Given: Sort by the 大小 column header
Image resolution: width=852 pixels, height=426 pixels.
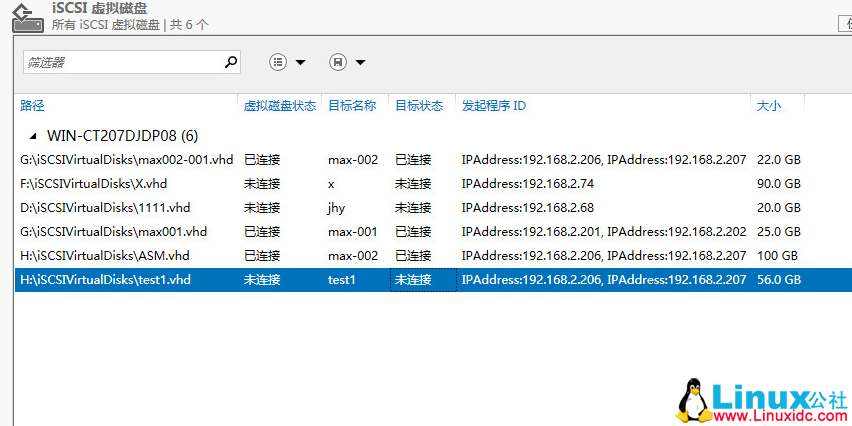Looking at the screenshot, I should 769,105.
